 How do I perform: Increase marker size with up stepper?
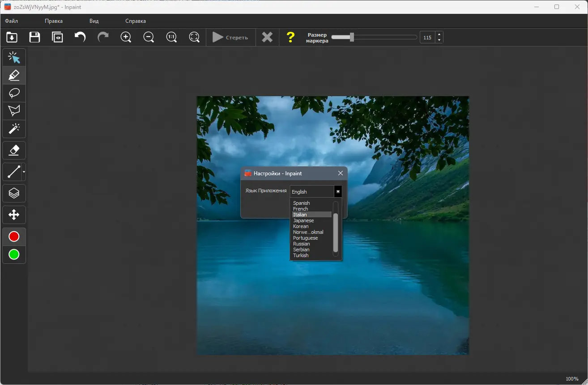(439, 34)
